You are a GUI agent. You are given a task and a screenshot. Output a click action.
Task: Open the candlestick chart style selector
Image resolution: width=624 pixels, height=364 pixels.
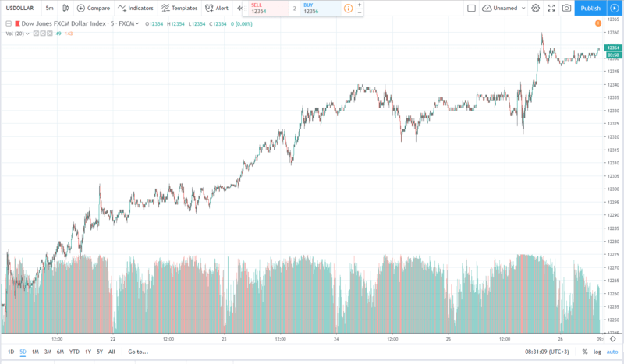coord(66,8)
